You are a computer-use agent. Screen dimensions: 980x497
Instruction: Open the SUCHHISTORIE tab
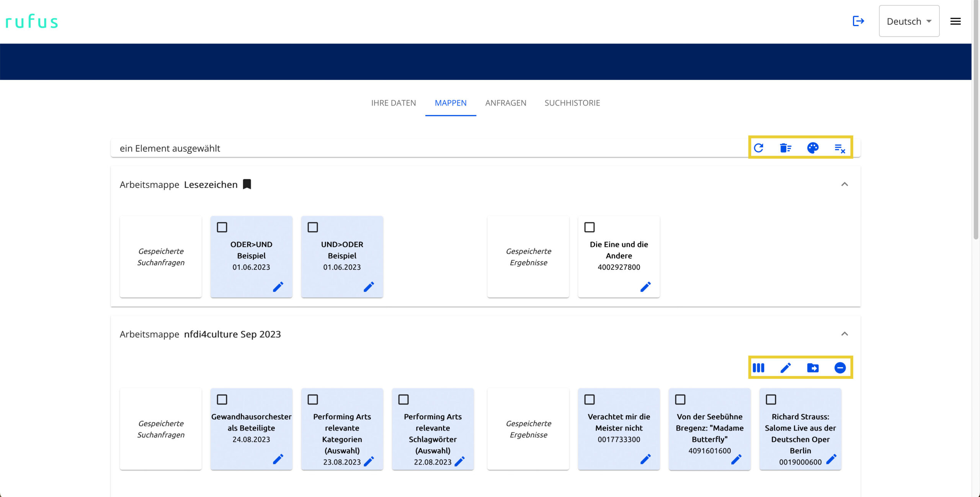click(x=572, y=103)
